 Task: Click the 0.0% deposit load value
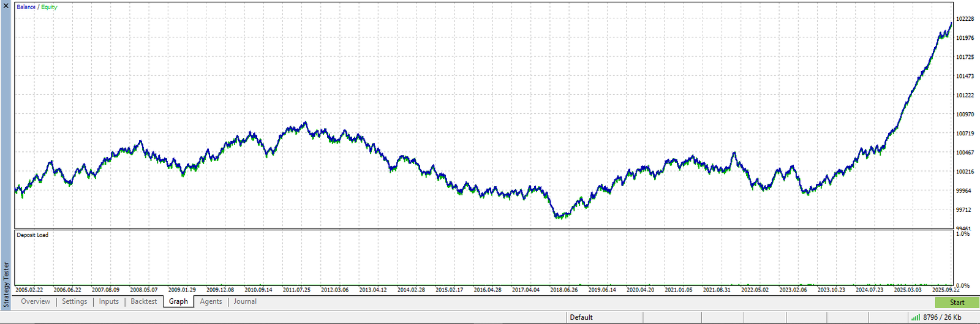pos(963,286)
